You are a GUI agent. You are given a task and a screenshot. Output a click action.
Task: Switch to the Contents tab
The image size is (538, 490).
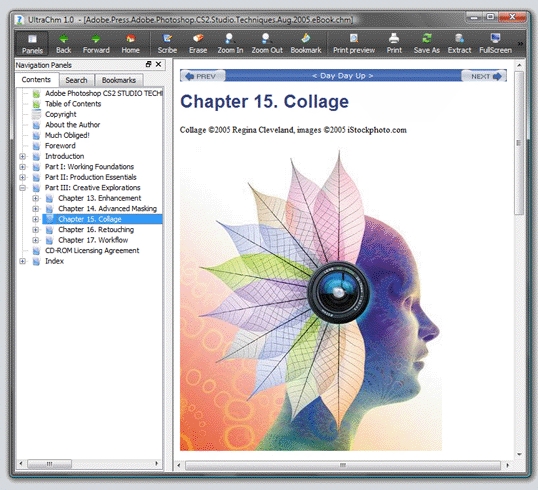36,80
